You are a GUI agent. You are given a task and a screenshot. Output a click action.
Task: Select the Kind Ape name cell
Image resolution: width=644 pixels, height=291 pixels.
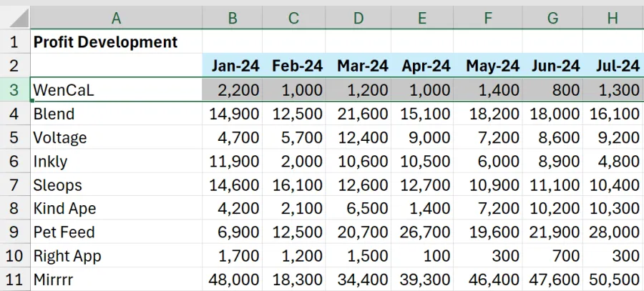click(x=116, y=208)
